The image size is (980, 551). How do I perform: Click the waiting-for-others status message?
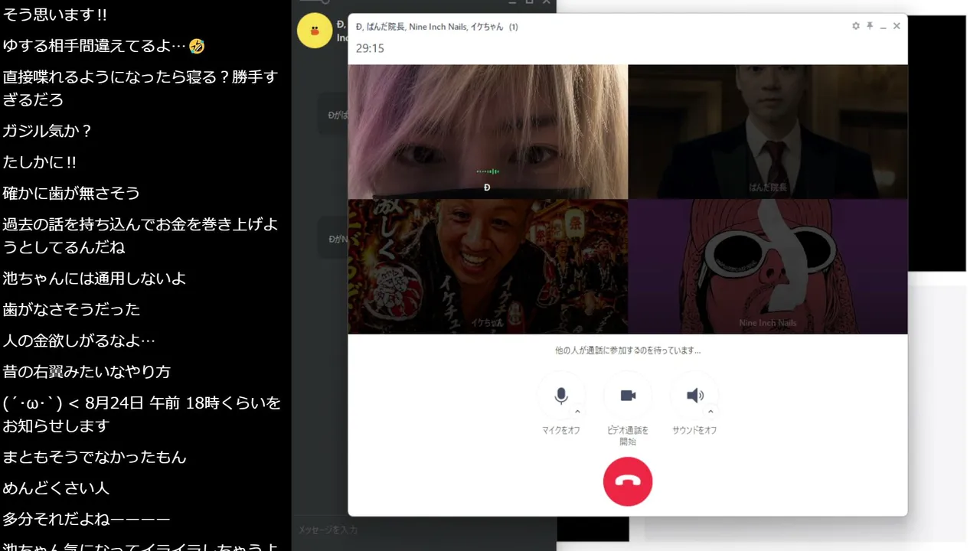click(628, 350)
